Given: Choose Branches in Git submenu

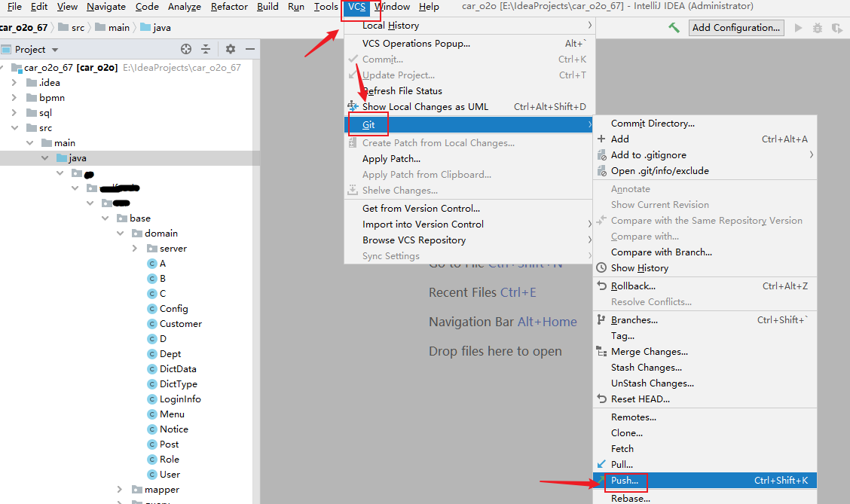Looking at the screenshot, I should pyautogui.click(x=705, y=319).
